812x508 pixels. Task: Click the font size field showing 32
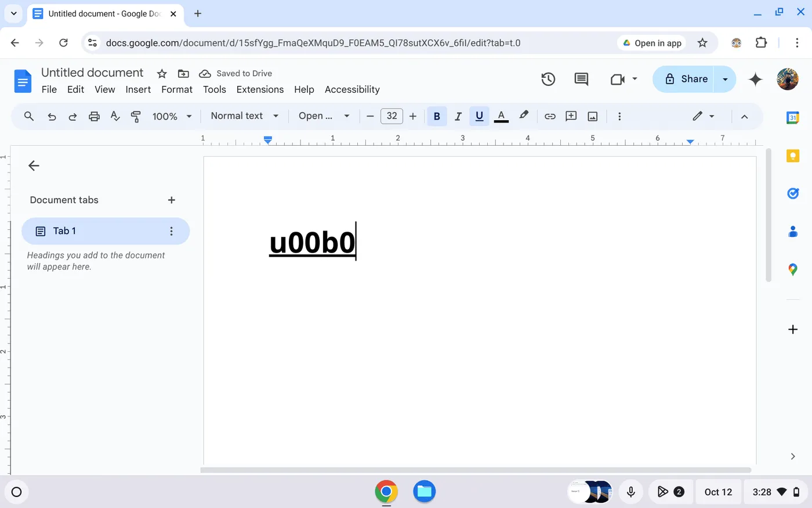click(391, 116)
